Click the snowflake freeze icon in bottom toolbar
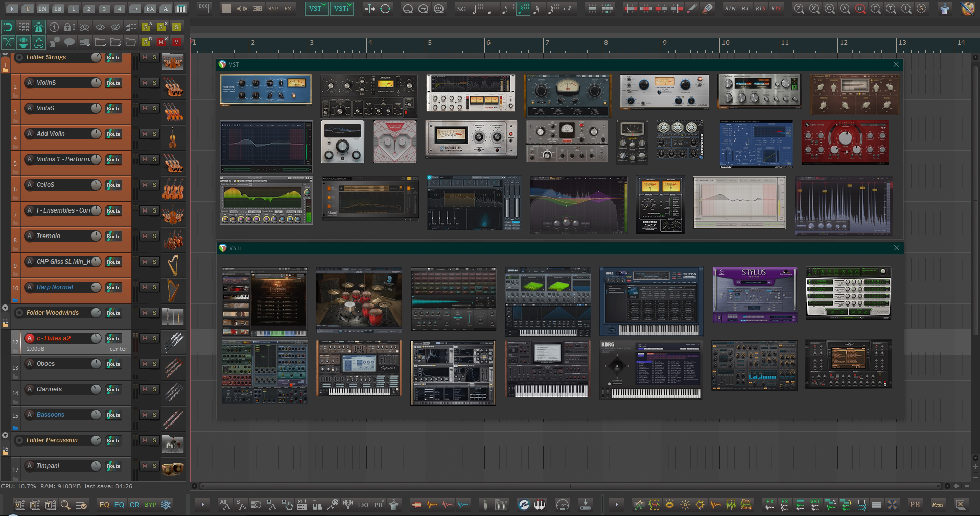Image resolution: width=980 pixels, height=516 pixels. (166, 505)
